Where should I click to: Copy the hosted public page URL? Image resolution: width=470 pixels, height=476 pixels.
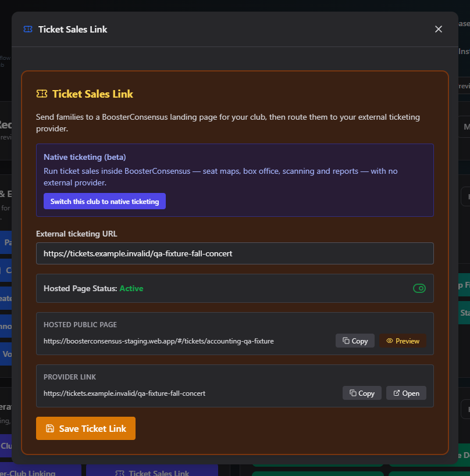coord(355,341)
